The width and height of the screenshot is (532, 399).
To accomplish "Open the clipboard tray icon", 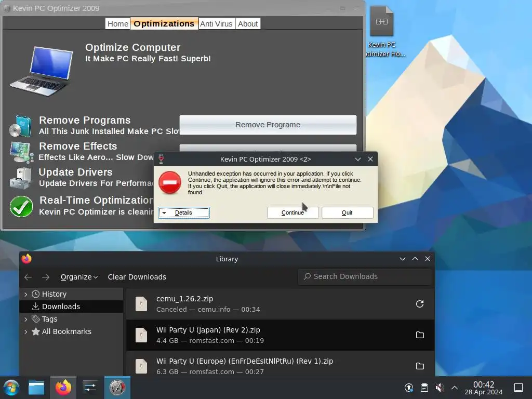I will (x=424, y=388).
